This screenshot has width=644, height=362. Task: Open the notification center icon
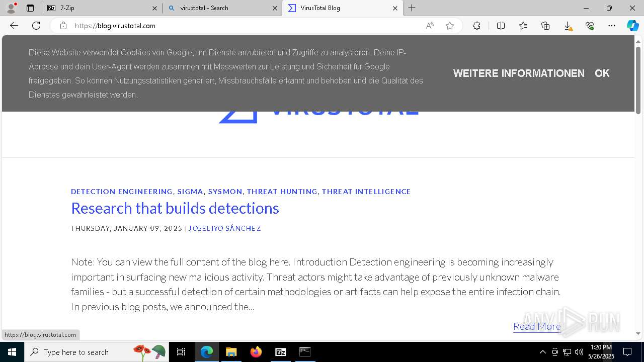coord(627,352)
